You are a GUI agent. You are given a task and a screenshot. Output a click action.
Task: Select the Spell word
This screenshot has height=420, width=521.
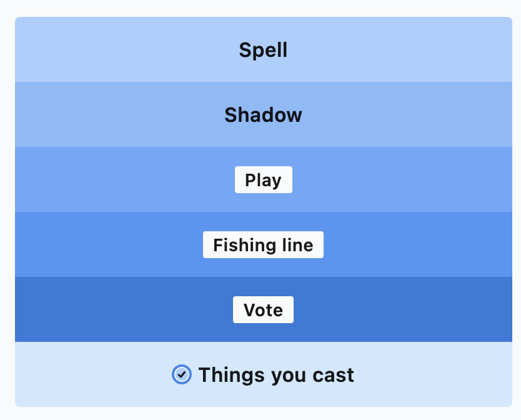(x=263, y=50)
